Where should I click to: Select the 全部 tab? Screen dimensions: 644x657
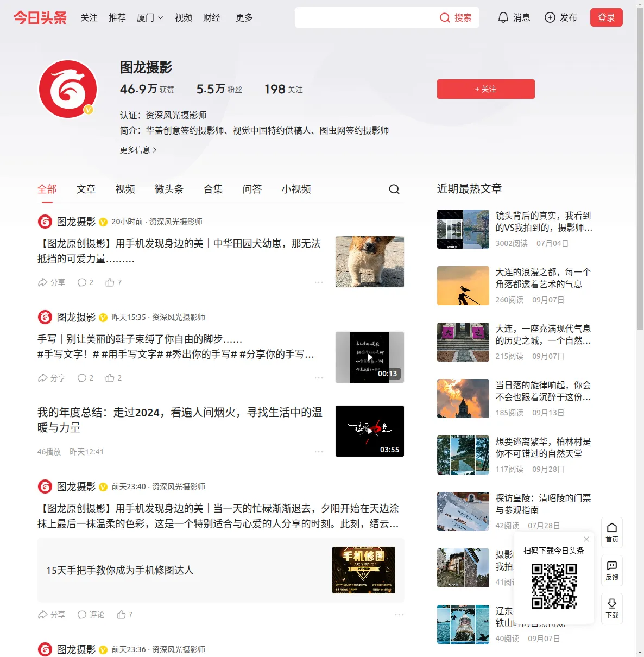click(47, 189)
